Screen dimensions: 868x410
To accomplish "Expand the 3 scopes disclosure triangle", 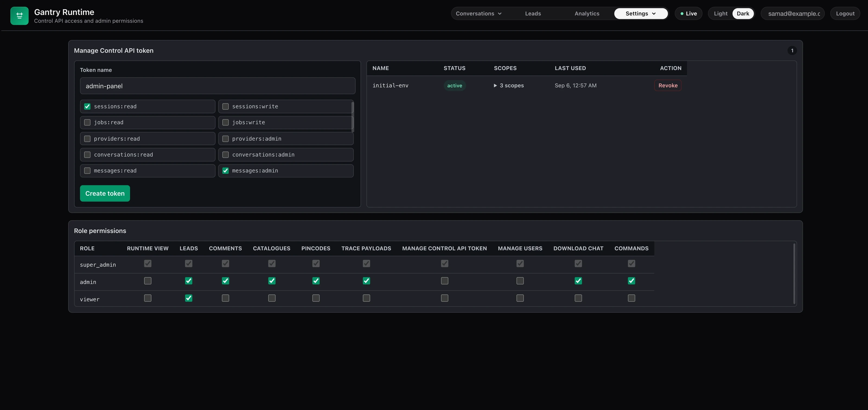I will (495, 86).
